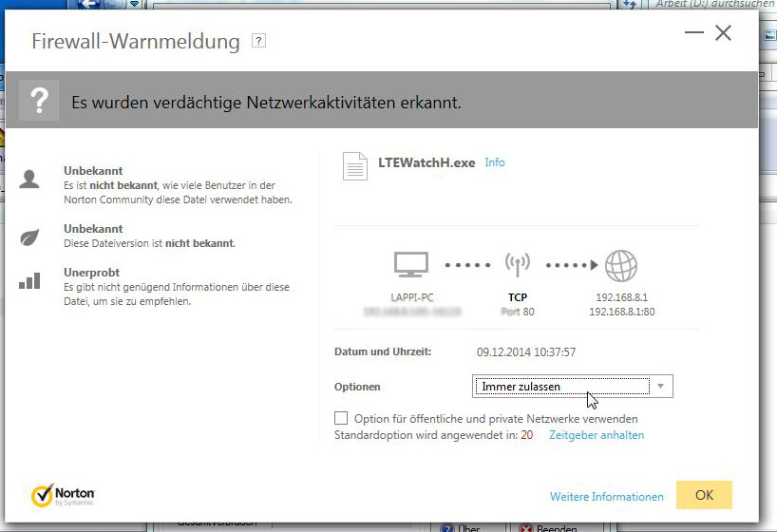
Task: Click the Datum und Uhrzeit label
Action: click(x=383, y=351)
